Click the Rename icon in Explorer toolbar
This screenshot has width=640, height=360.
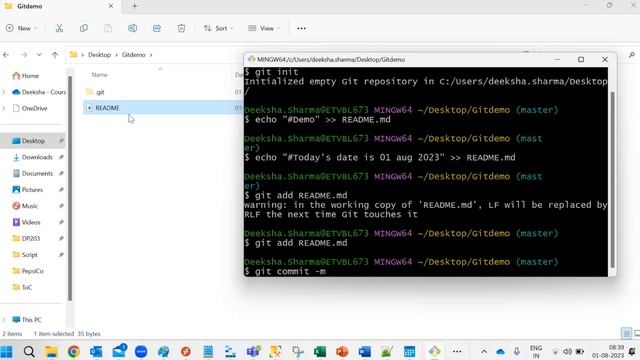(x=132, y=28)
